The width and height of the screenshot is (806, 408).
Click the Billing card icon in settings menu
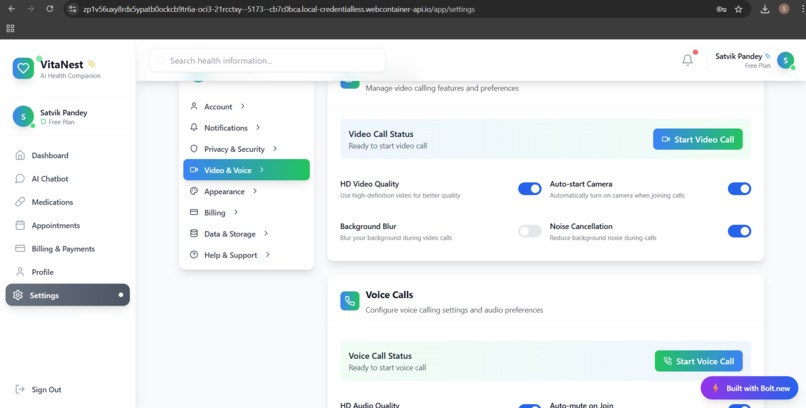pos(194,212)
